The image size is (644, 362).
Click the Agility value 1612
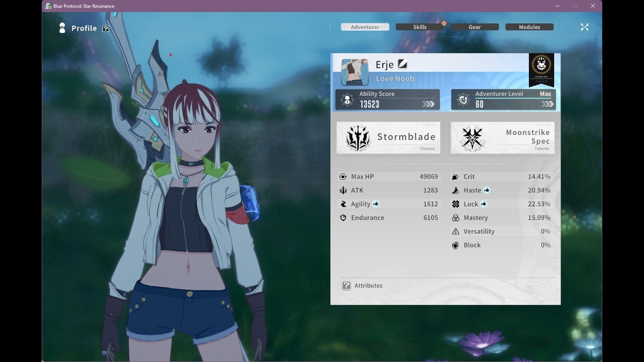431,204
